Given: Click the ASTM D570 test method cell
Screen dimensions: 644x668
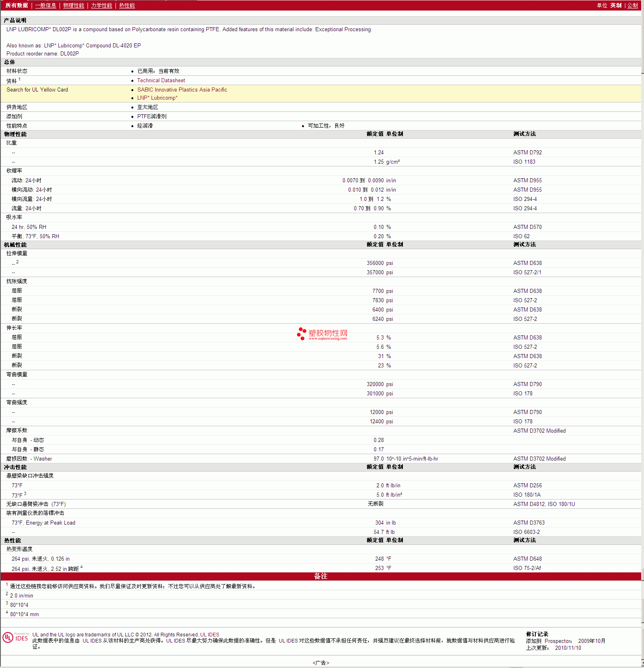Looking at the screenshot, I should pyautogui.click(x=527, y=227).
